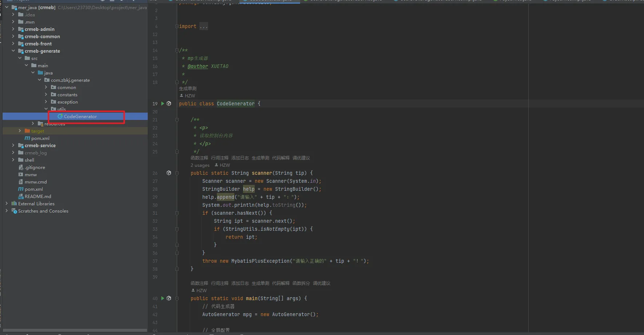Image resolution: width=644 pixels, height=335 pixels.
Task: Click the '2 usages' hint
Action: tap(200, 165)
